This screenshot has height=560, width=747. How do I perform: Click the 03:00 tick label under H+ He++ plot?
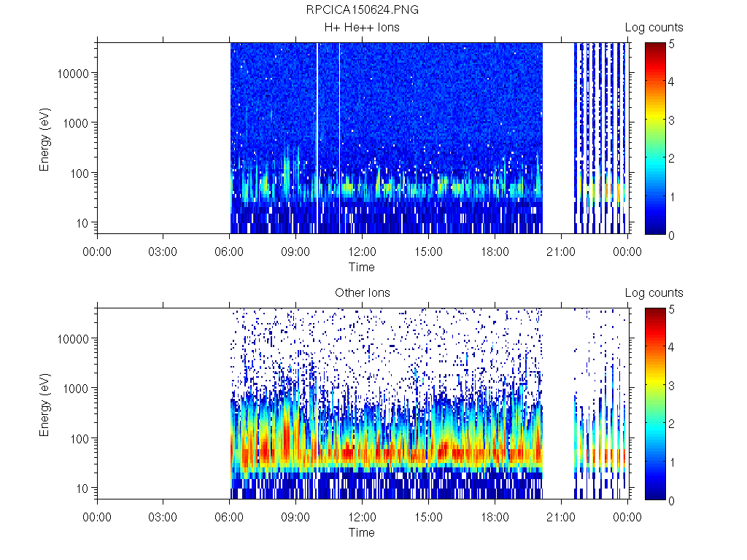tap(163, 252)
